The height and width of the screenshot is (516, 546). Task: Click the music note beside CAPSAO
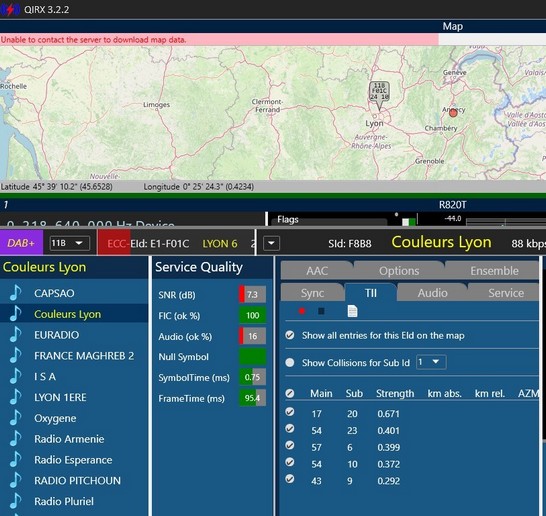(x=15, y=293)
